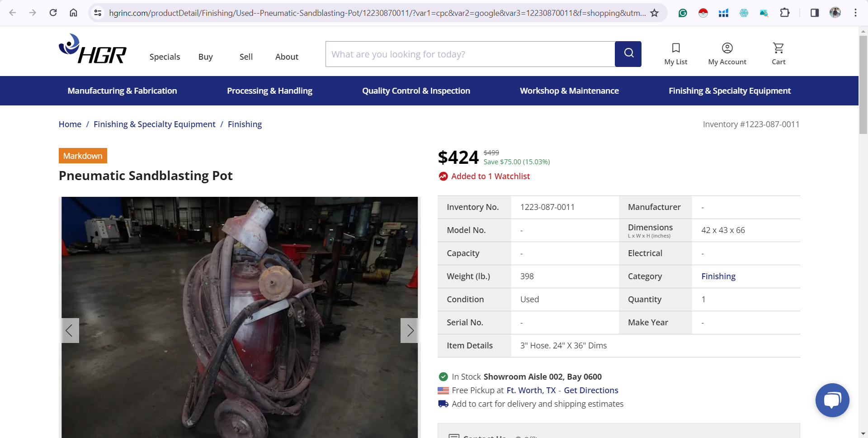This screenshot has width=868, height=438.
Task: Open Quality Control & Inspection category
Action: tap(416, 90)
